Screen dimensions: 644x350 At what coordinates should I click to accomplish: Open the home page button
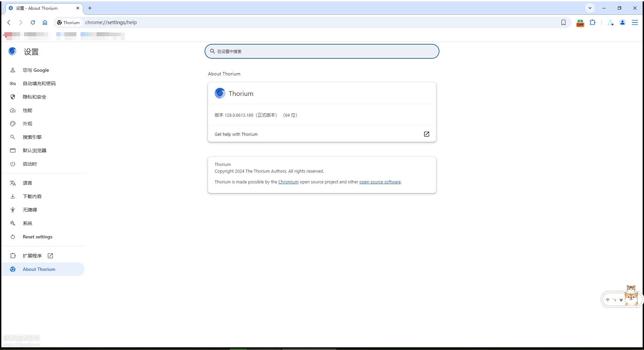(45, 22)
